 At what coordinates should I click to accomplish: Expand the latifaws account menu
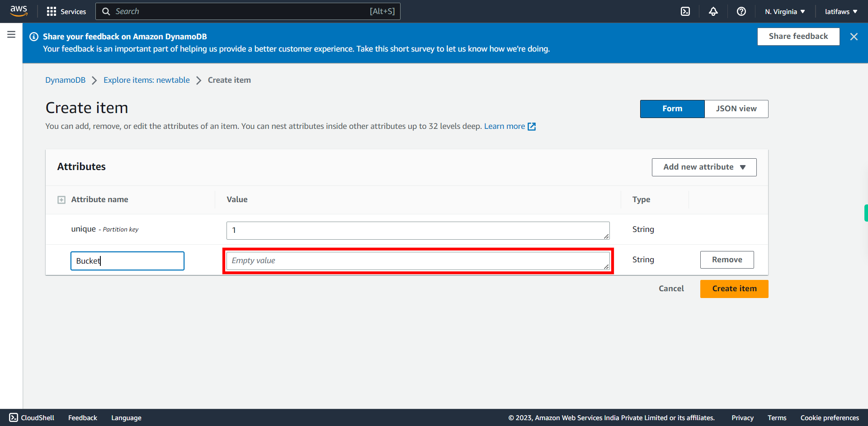click(x=841, y=11)
